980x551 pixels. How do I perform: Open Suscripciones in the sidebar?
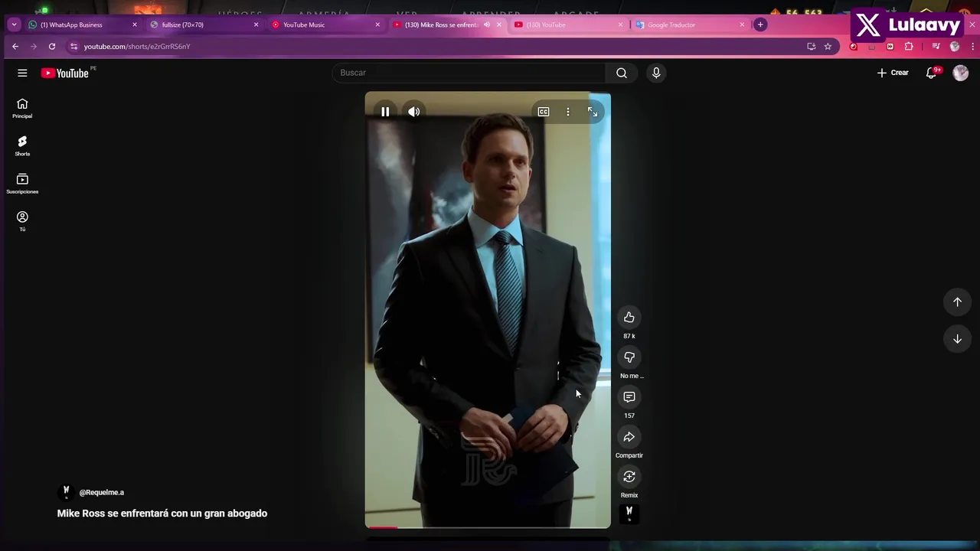tap(22, 184)
